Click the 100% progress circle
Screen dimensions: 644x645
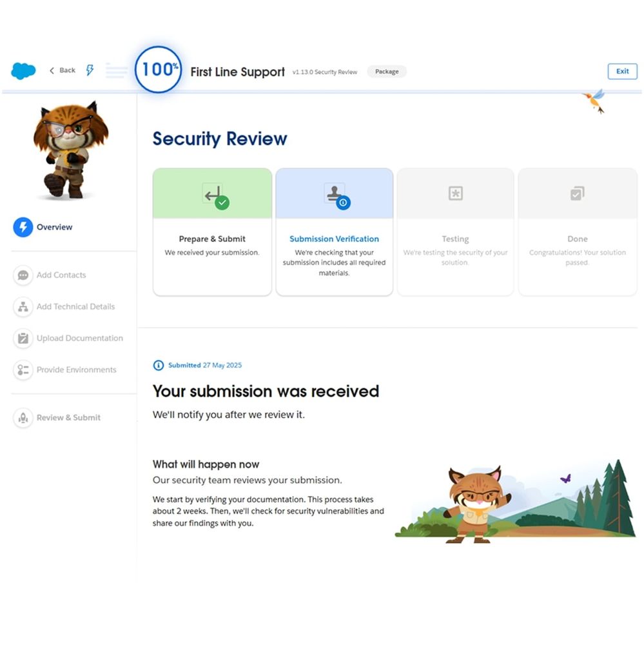click(159, 70)
